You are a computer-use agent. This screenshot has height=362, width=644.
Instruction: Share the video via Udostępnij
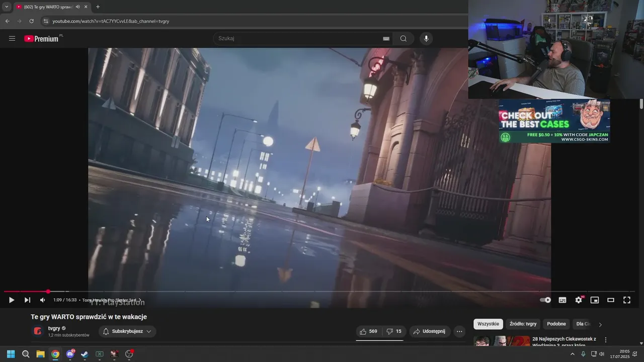(430, 331)
